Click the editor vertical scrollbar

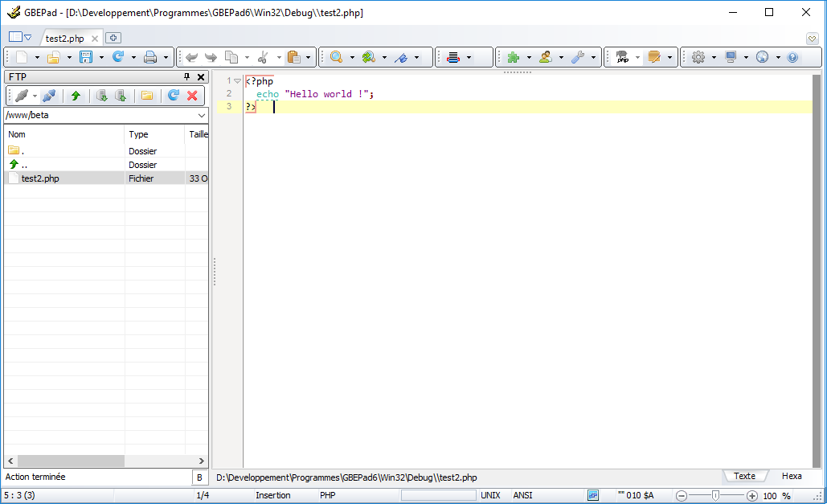point(817,271)
